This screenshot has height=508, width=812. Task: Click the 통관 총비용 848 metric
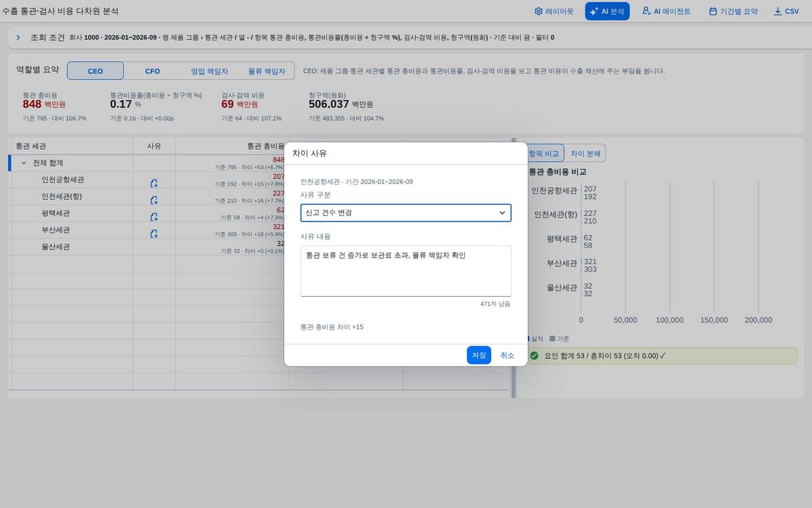(x=44, y=104)
